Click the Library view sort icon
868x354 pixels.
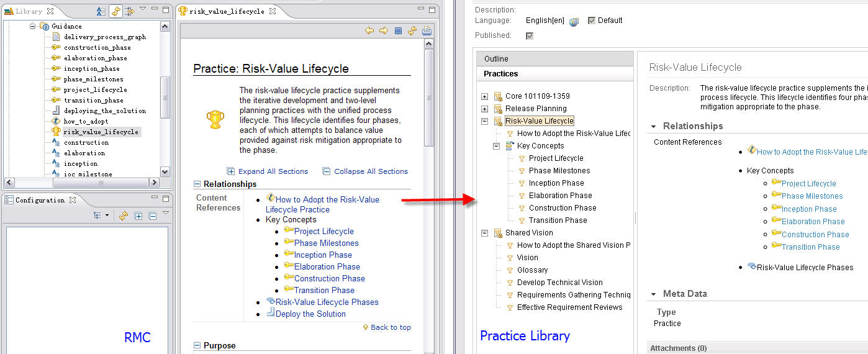[x=101, y=11]
